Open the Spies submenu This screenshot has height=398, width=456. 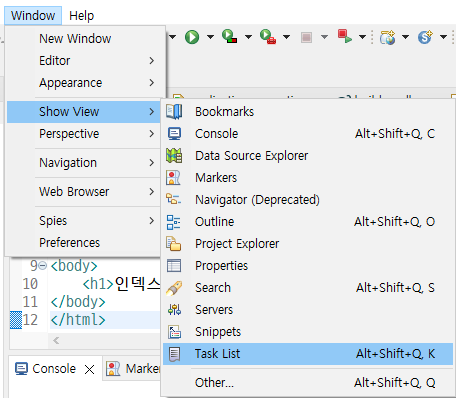(84, 221)
